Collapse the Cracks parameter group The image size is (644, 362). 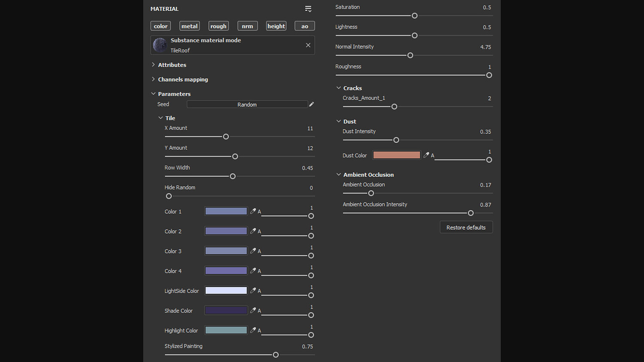339,88
